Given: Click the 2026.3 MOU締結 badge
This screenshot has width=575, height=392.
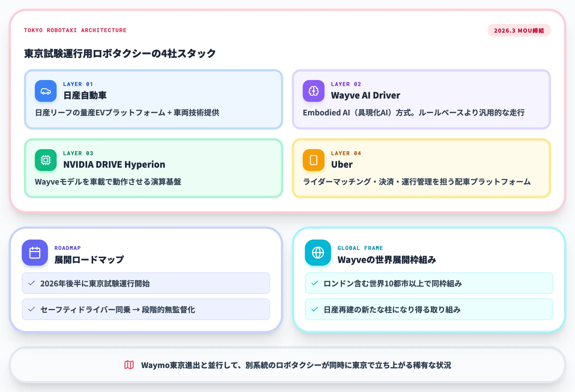Looking at the screenshot, I should (519, 30).
